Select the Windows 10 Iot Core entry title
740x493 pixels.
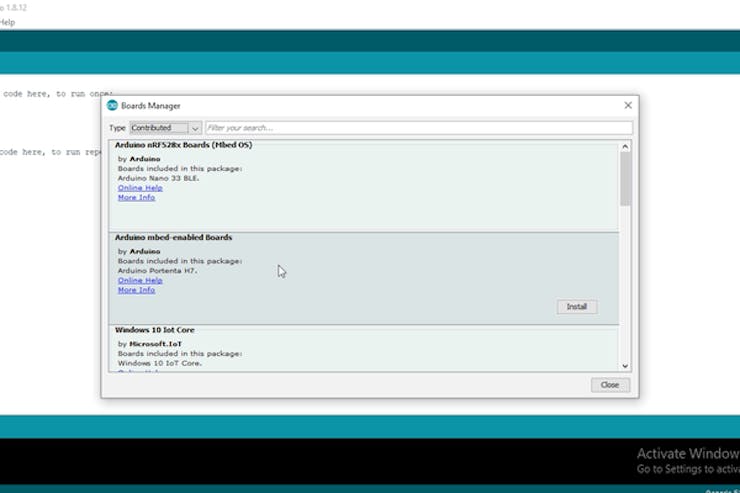pyautogui.click(x=154, y=330)
